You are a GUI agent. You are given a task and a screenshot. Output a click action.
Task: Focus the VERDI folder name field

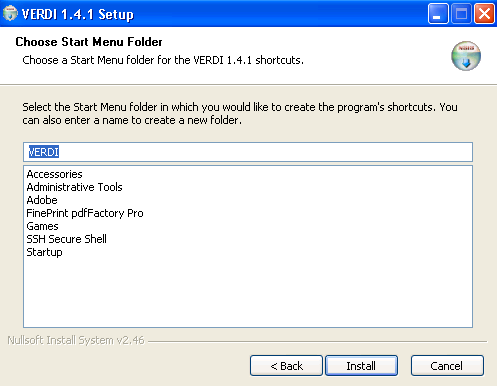click(x=248, y=152)
